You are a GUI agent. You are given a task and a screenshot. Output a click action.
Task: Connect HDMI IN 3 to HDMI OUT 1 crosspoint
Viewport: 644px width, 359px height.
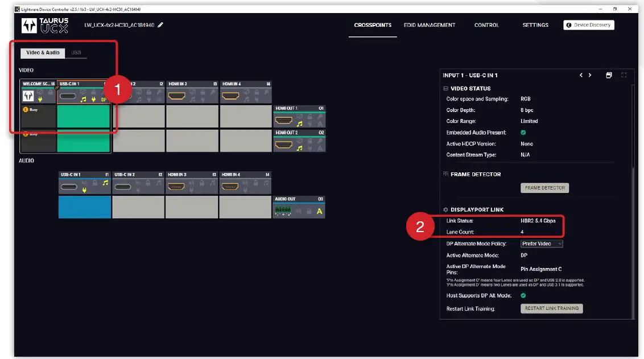[192, 116]
